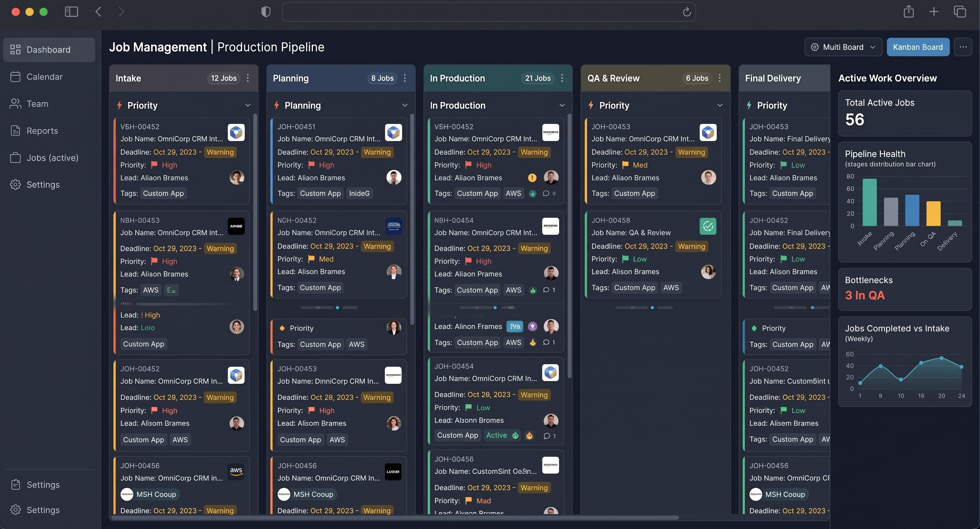Collapse the Intake Priority group chevron
Screen dimensions: 980x529
tap(248, 105)
